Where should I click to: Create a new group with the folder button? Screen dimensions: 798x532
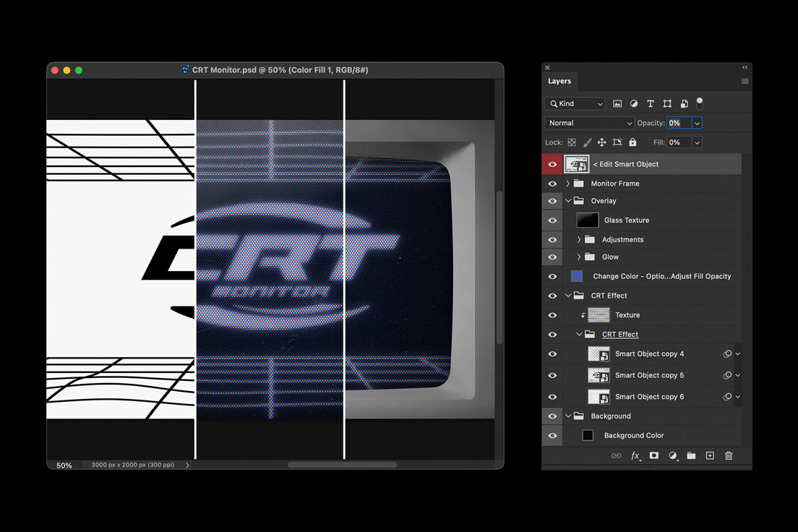692,455
